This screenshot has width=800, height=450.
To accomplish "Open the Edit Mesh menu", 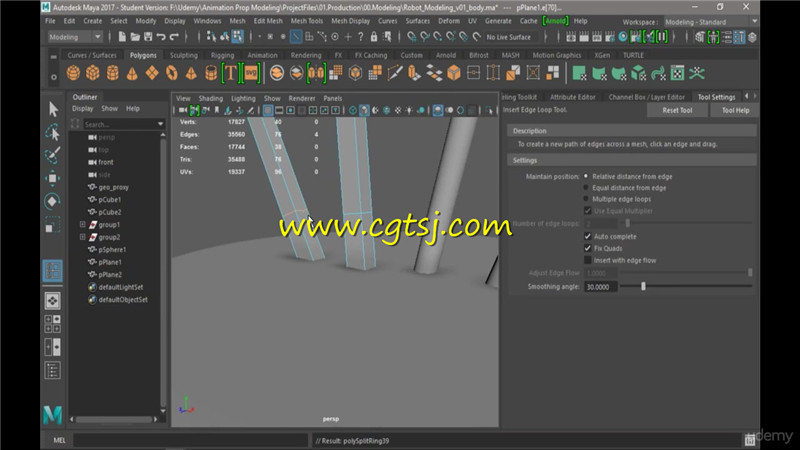I will tap(268, 21).
